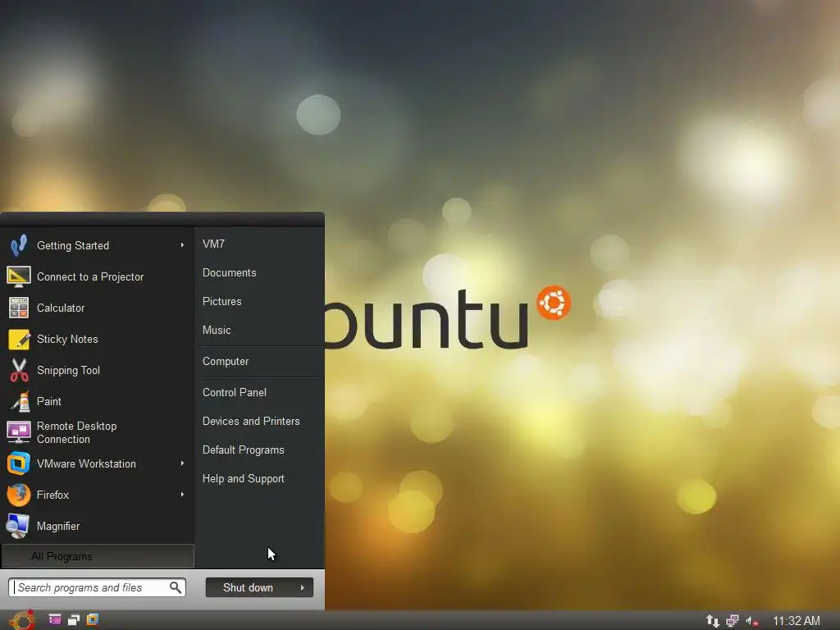840x630 pixels.
Task: Launch VMware Workstation from its icon
Action: [x=19, y=463]
